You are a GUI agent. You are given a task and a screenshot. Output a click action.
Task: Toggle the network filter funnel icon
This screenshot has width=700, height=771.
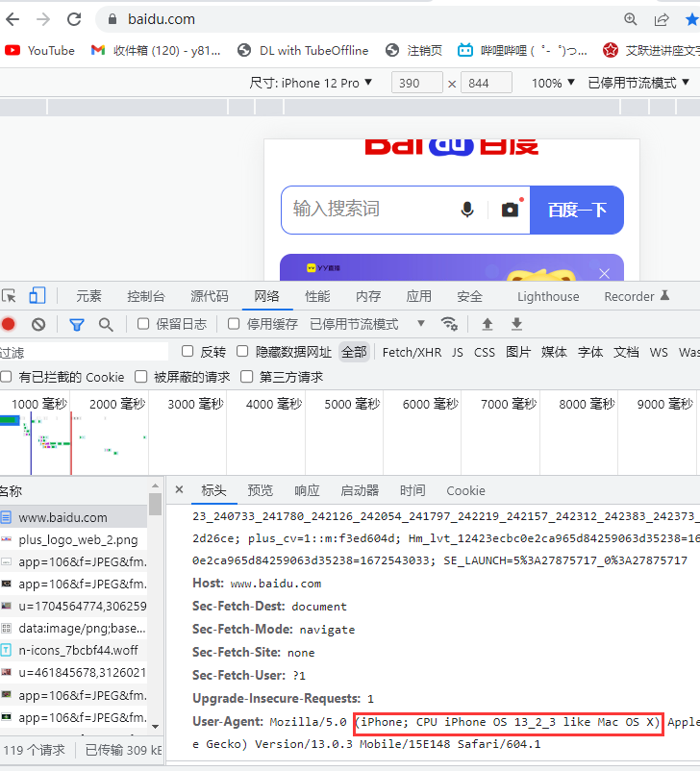click(77, 325)
